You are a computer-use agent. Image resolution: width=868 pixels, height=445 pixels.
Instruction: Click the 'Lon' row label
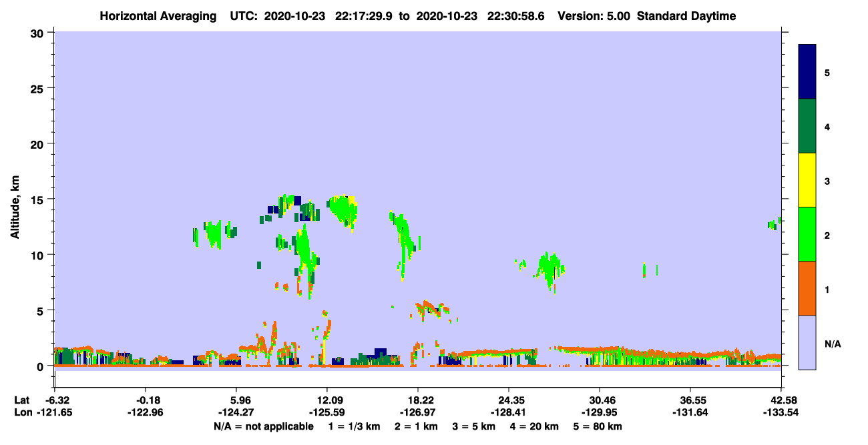22,412
